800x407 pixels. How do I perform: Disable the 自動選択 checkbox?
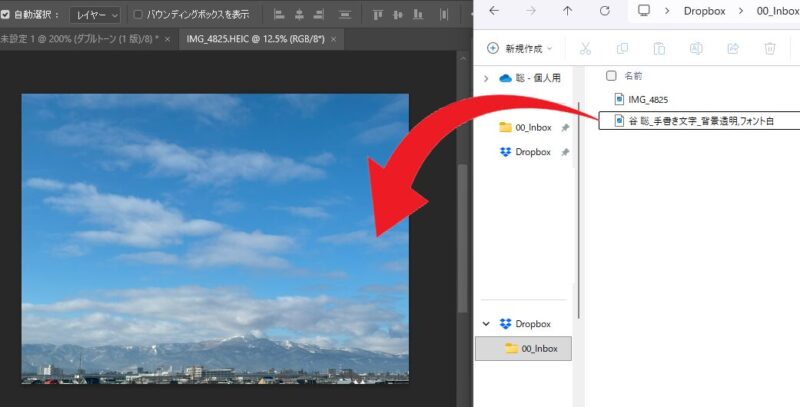click(6, 15)
